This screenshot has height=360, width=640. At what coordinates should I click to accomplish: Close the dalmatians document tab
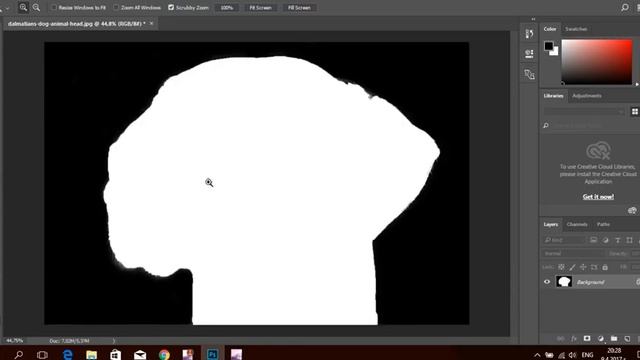tap(151, 23)
